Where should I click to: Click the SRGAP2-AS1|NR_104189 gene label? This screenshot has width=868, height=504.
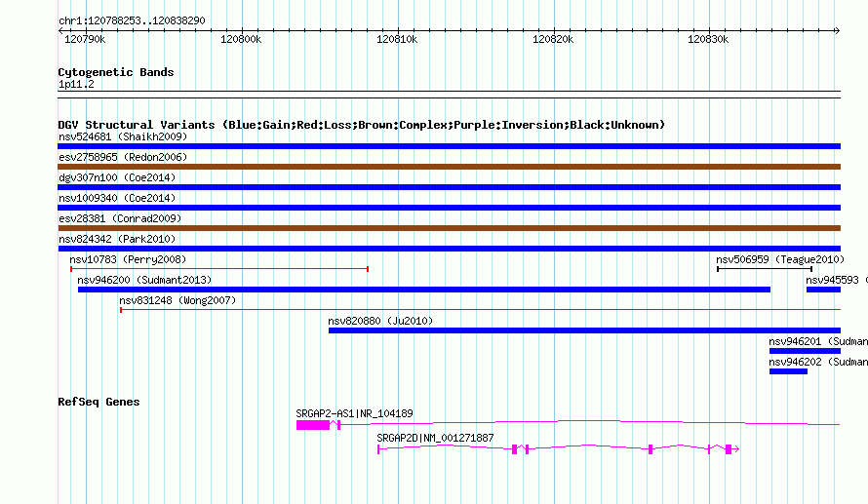(x=354, y=413)
